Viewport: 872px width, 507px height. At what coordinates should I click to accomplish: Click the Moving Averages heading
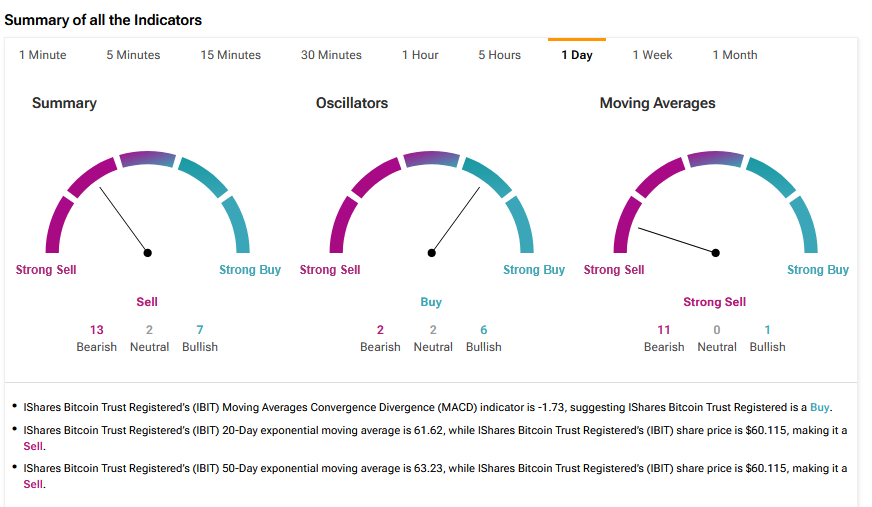tap(657, 103)
